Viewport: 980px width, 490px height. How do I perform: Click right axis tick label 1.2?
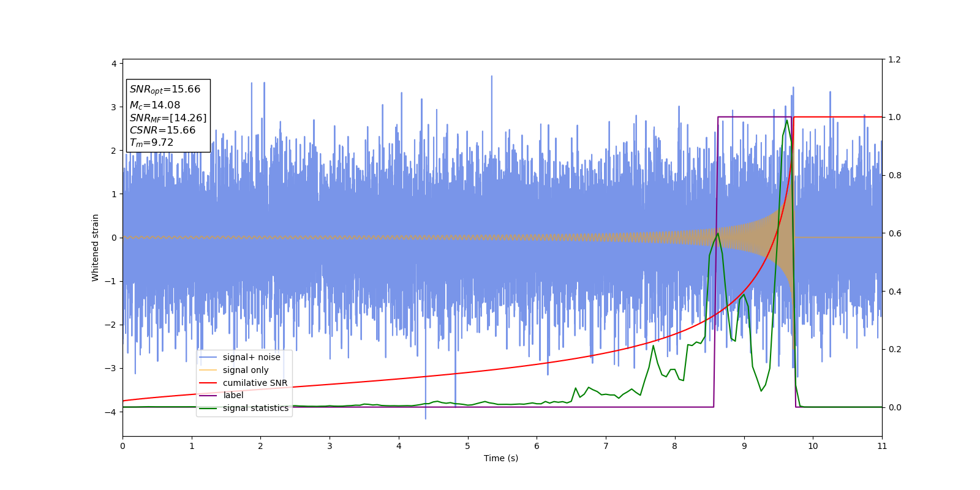click(x=894, y=59)
